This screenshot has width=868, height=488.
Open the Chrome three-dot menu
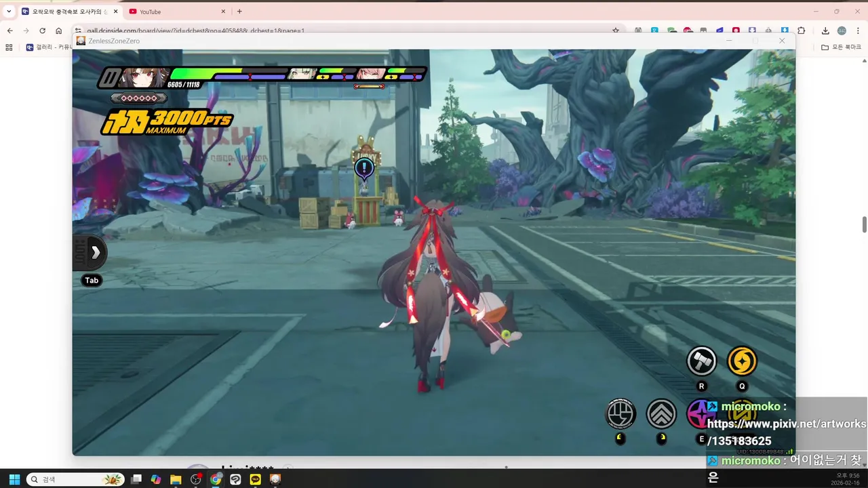pyautogui.click(x=858, y=30)
